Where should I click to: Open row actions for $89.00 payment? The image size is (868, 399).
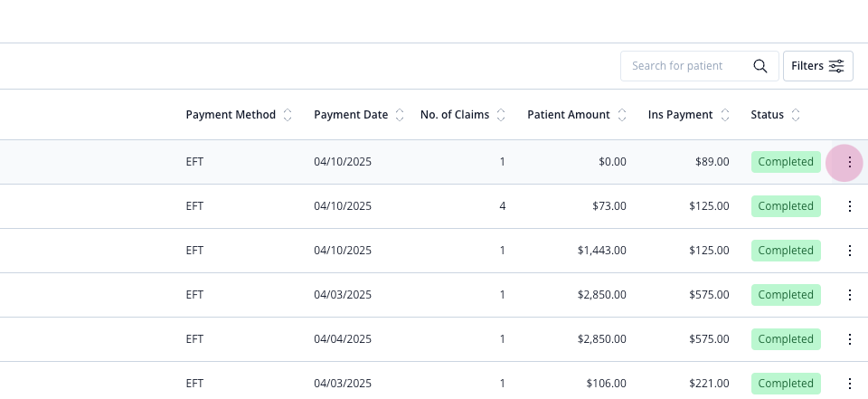click(x=849, y=162)
